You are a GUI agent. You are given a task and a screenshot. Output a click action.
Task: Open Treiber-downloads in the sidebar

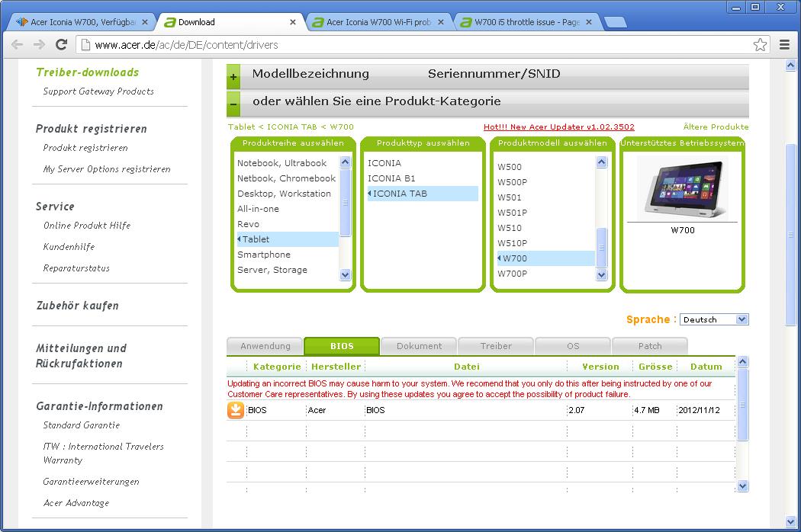[88, 72]
